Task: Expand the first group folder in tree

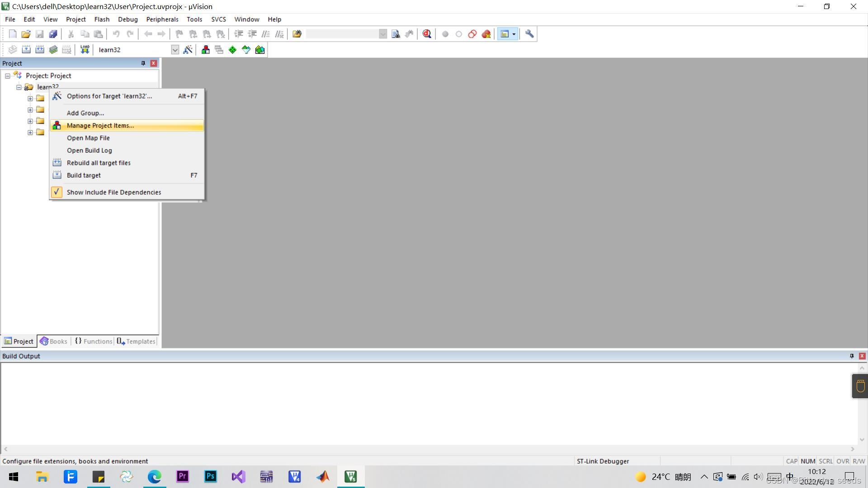Action: pos(30,99)
